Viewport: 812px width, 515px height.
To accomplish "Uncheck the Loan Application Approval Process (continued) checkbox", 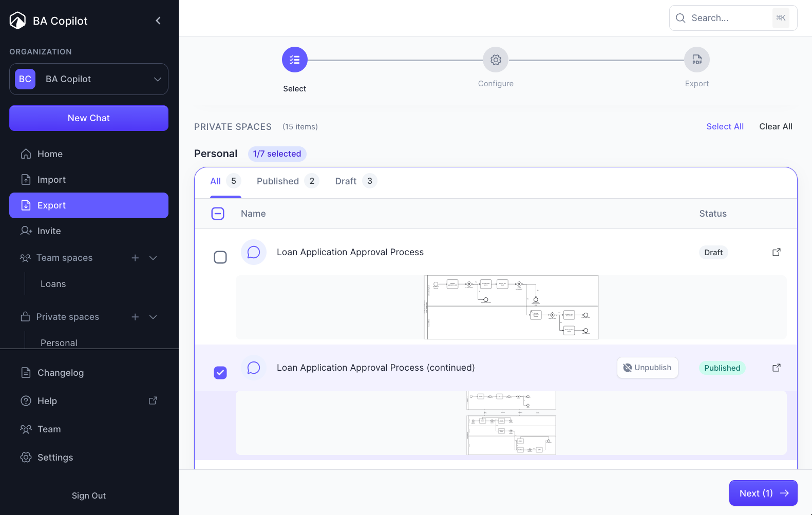I will click(x=220, y=372).
